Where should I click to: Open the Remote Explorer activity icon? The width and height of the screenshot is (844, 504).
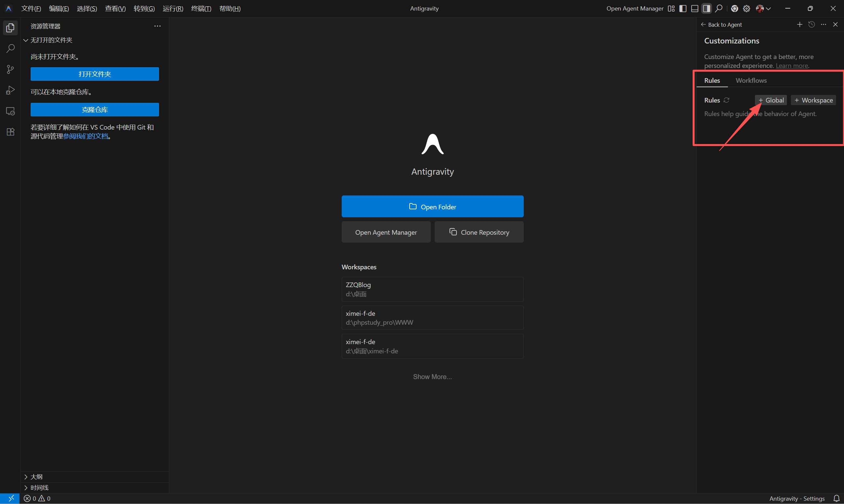click(10, 111)
